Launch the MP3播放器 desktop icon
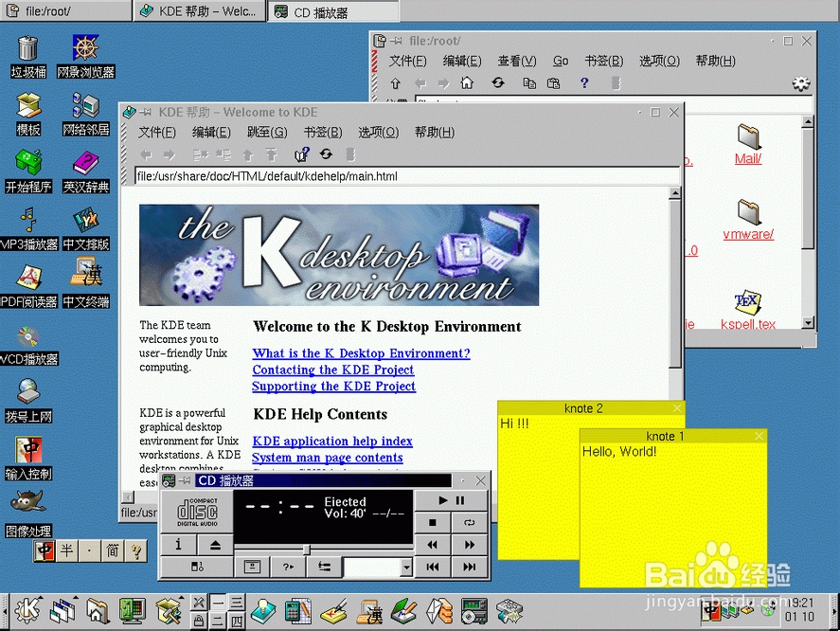The image size is (840, 631). pyautogui.click(x=29, y=229)
